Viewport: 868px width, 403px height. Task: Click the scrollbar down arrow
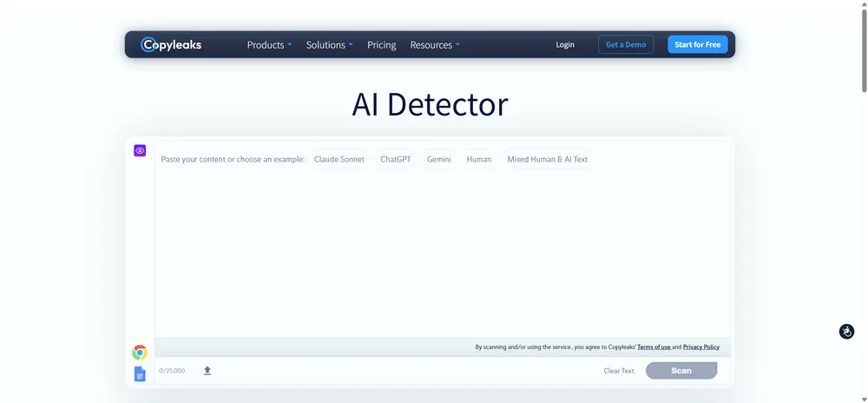(864, 400)
